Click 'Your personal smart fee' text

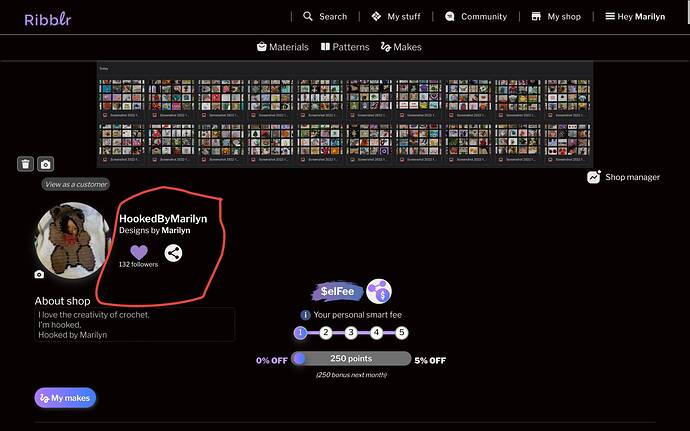(357, 315)
